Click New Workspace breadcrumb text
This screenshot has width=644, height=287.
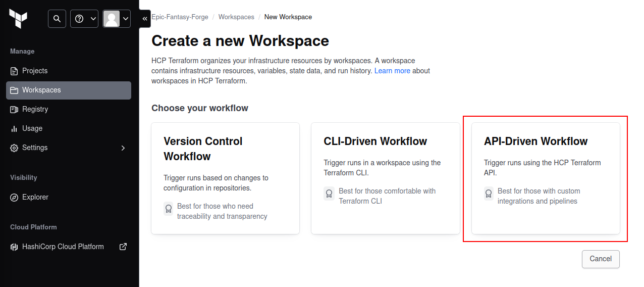click(x=288, y=17)
